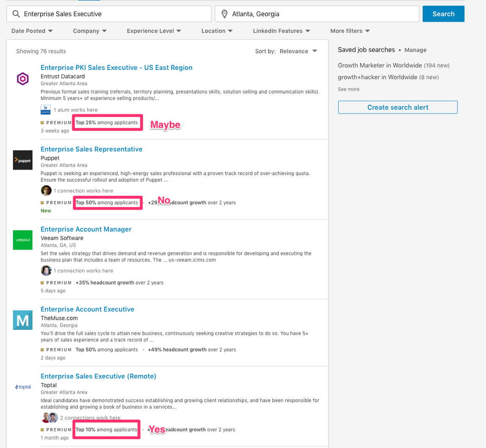Click '+49% headcount growth' text
Image resolution: width=486 pixels, height=448 pixels.
tap(177, 350)
